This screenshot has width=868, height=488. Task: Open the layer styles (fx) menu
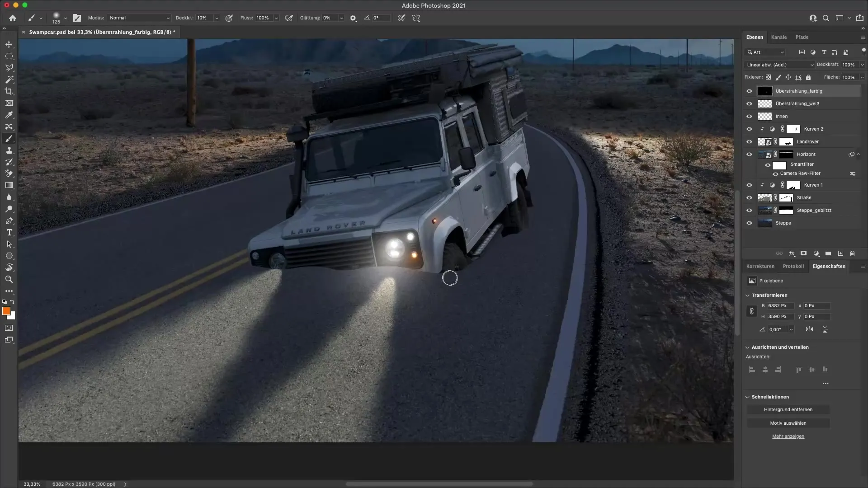click(x=792, y=253)
